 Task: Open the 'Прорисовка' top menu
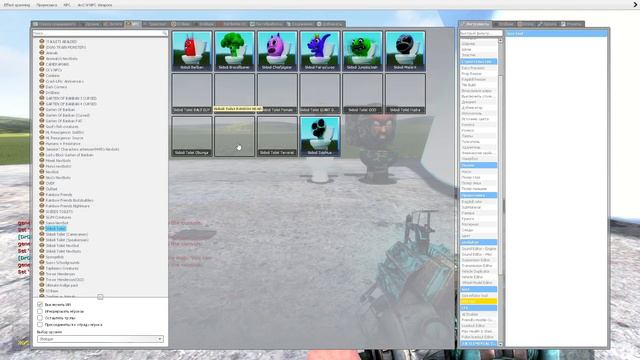pyautogui.click(x=47, y=5)
